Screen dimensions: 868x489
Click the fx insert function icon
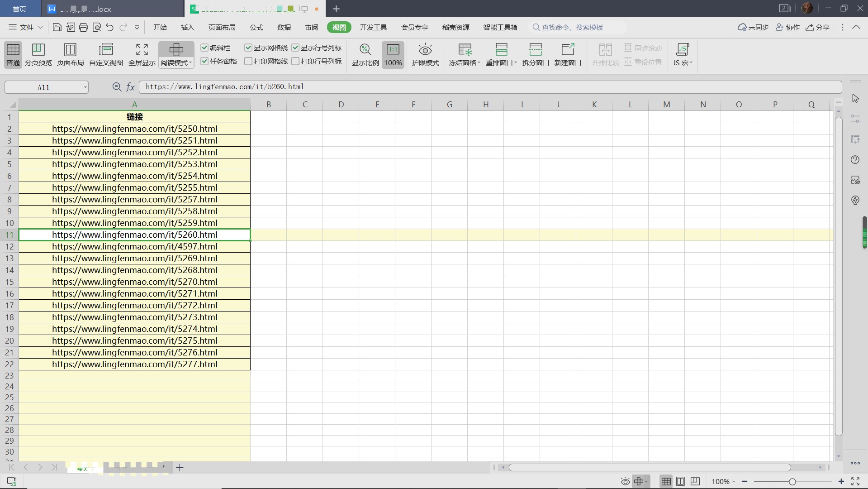coord(130,87)
